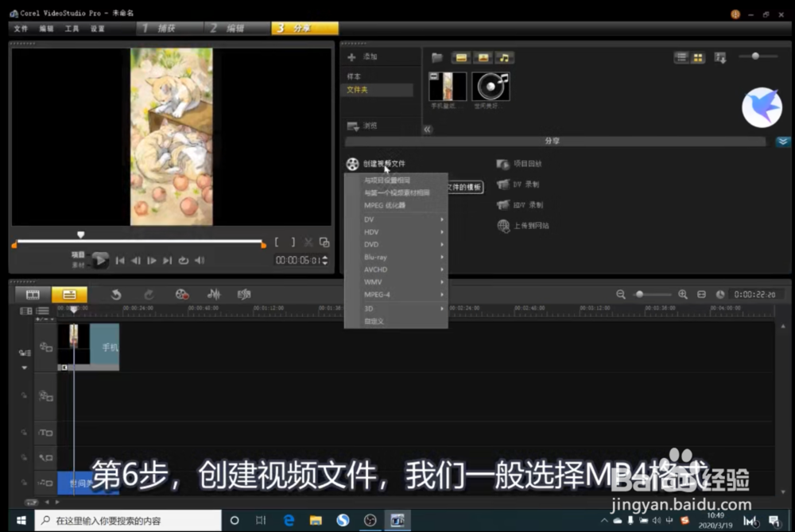Image resolution: width=795 pixels, height=532 pixels.
Task: Set the Mark-out point with the right bracket
Action: [293, 243]
